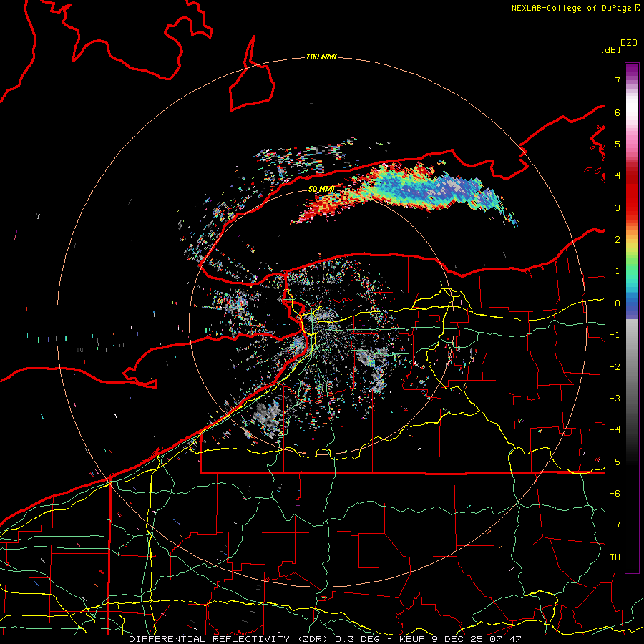
Task: Click the -2 value on color scale
Action: (x=615, y=367)
